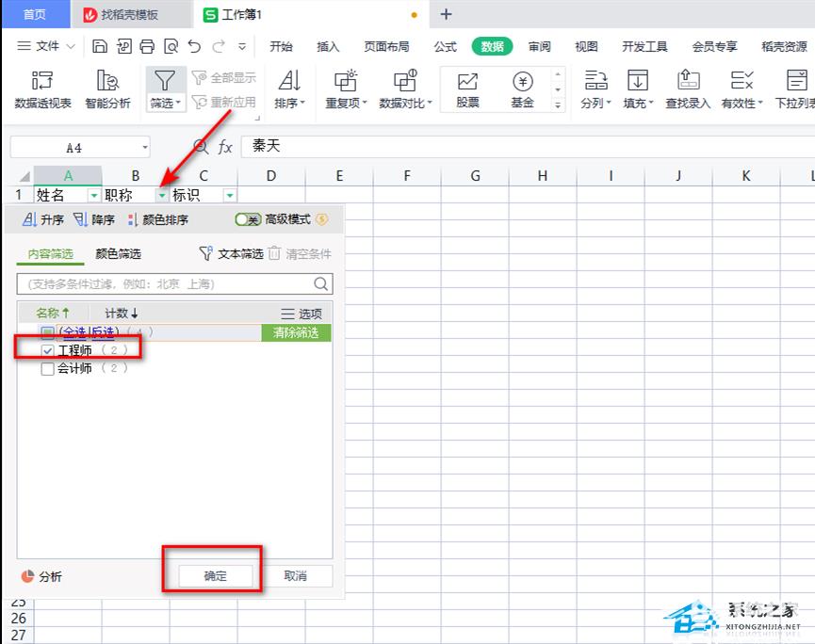Switch to the 插入 ribbon tab

tap(328, 47)
